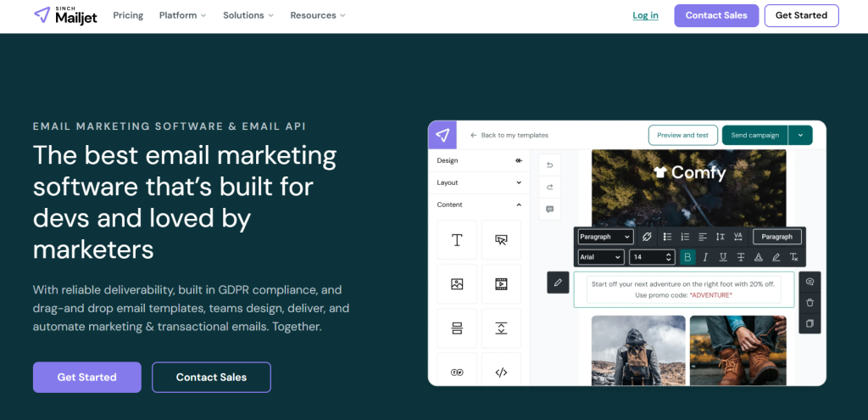Click the Email Marketing Software & Email API text
The height and width of the screenshot is (420, 868).
(x=170, y=126)
